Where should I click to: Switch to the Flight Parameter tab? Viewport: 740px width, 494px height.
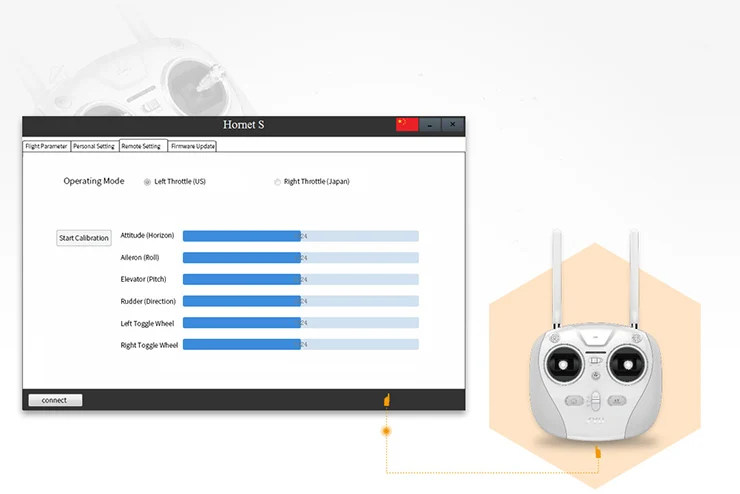click(x=47, y=146)
